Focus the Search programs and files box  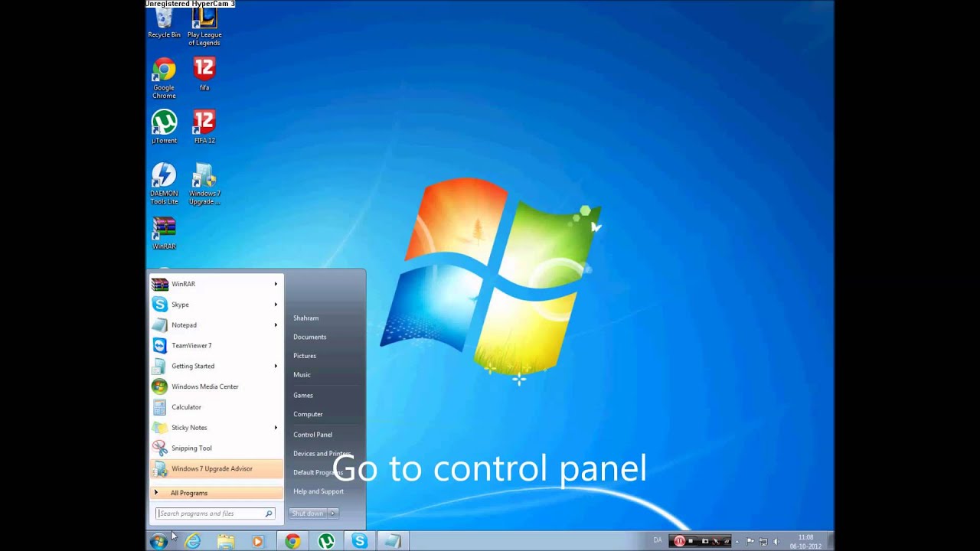[x=214, y=514]
